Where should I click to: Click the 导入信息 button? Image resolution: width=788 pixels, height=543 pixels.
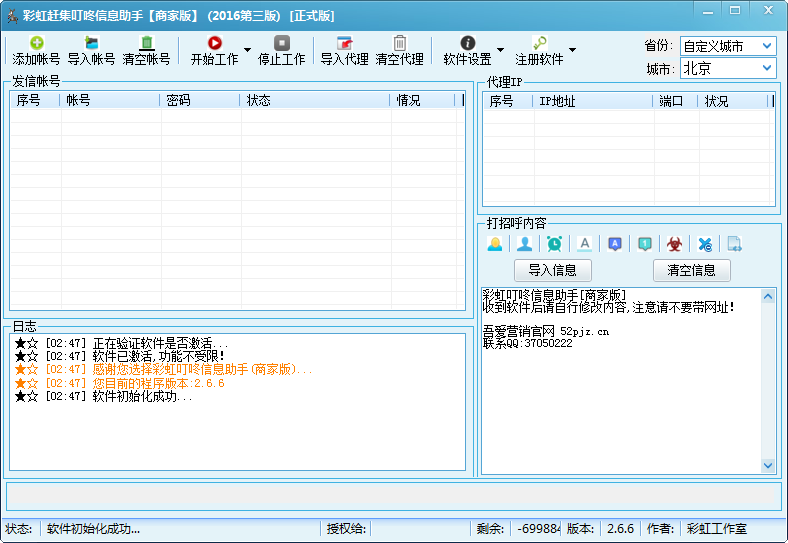(x=552, y=270)
